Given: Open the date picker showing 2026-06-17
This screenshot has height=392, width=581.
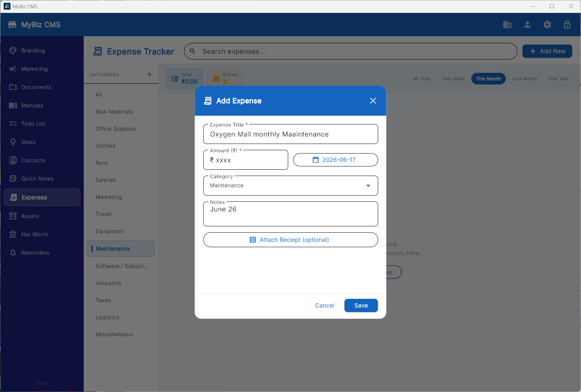Looking at the screenshot, I should 336,160.
